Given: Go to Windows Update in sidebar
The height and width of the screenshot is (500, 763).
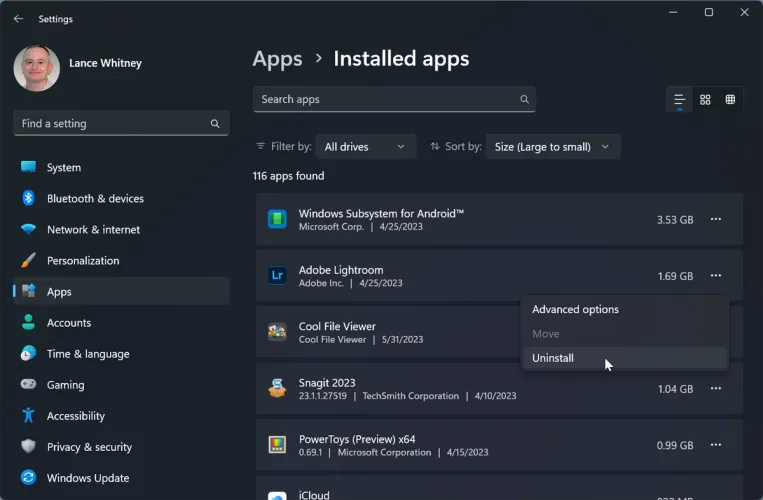Looking at the screenshot, I should click(x=88, y=478).
